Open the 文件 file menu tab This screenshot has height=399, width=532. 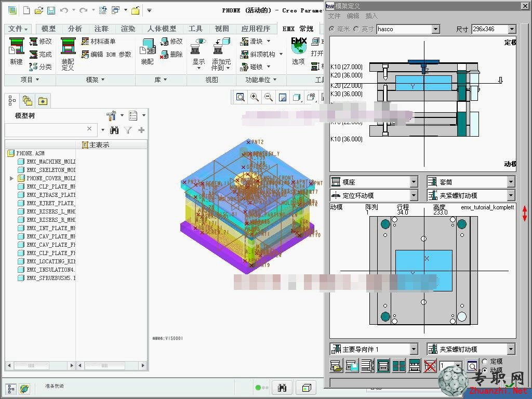pos(18,29)
